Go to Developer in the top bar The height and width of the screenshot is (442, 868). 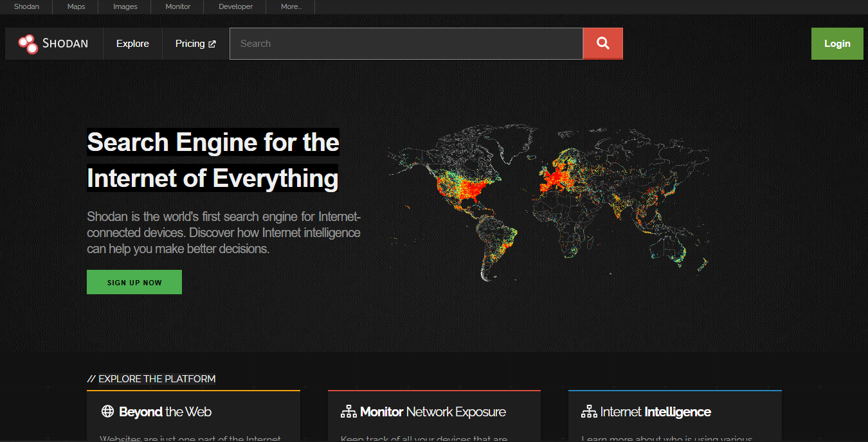click(235, 7)
